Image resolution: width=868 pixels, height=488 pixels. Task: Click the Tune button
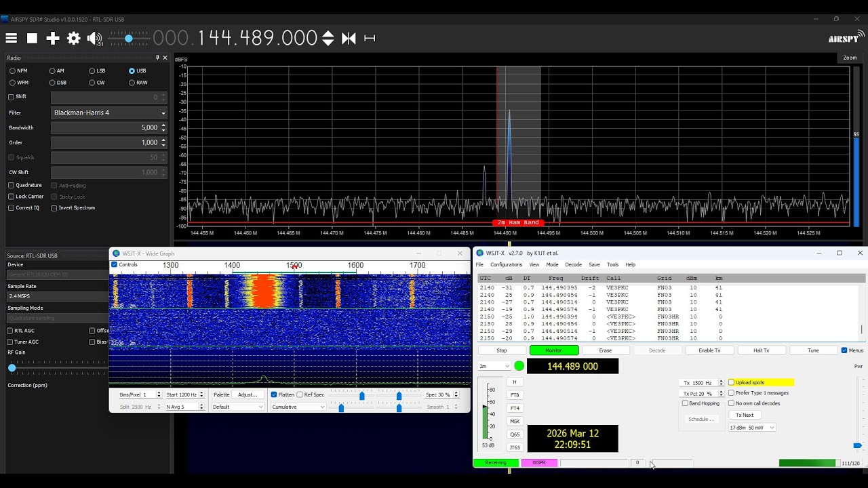813,350
